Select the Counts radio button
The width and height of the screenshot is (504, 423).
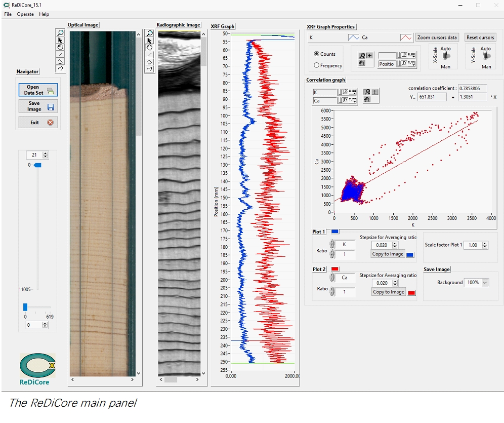click(317, 54)
